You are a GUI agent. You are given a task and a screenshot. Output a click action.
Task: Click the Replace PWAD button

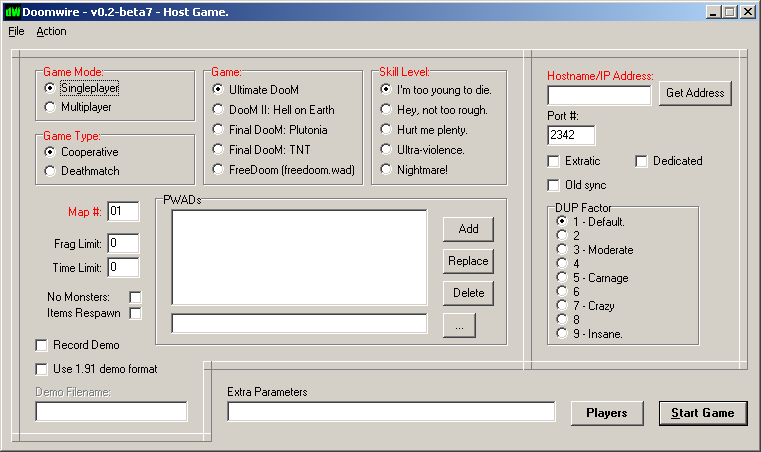(468, 261)
